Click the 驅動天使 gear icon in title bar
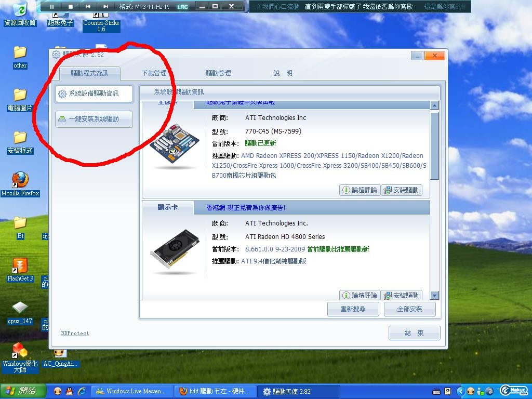 56,54
